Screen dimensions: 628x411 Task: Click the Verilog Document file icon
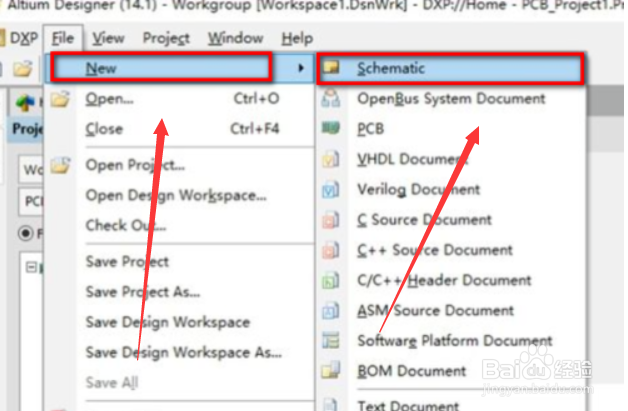331,190
